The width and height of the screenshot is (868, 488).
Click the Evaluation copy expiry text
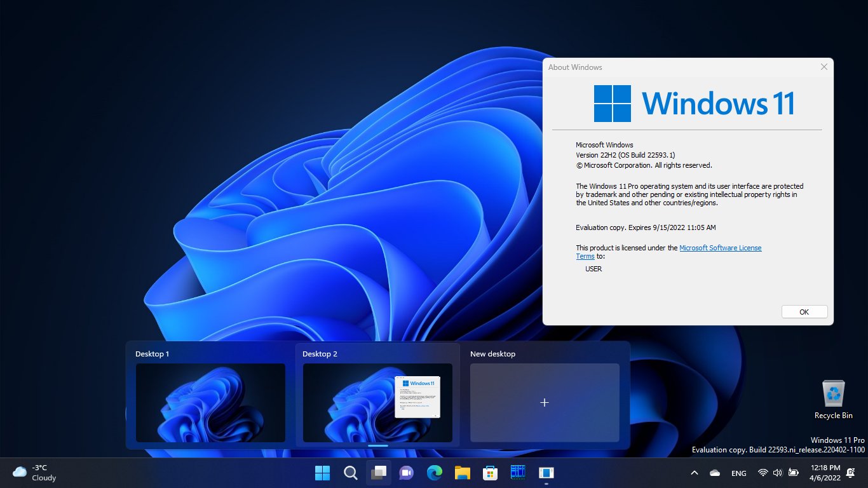click(646, 227)
